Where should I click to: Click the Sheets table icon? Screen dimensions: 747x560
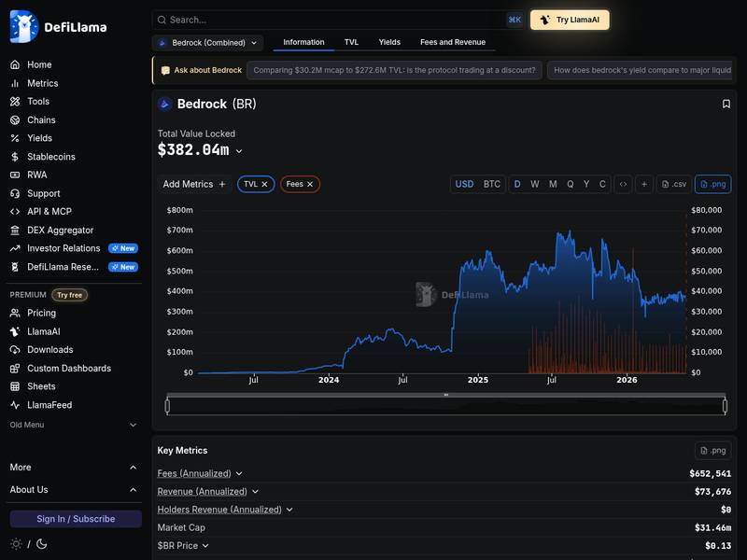(x=15, y=386)
